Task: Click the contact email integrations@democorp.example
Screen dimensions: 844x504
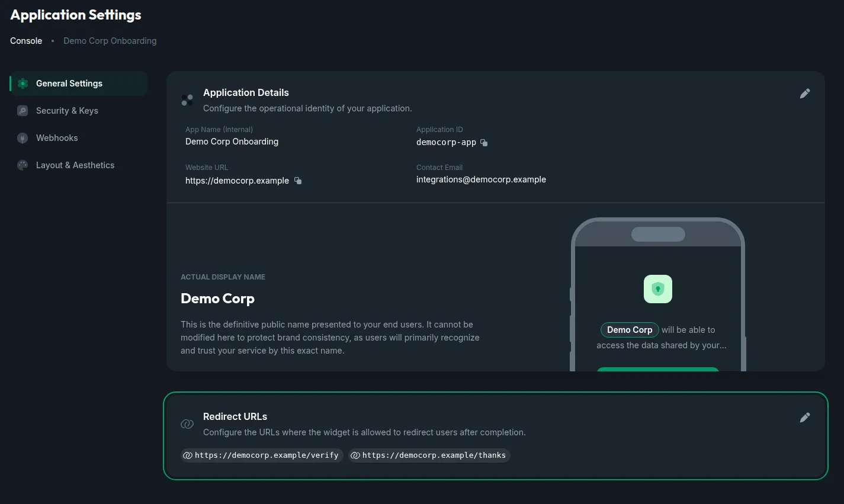Action: click(x=481, y=179)
